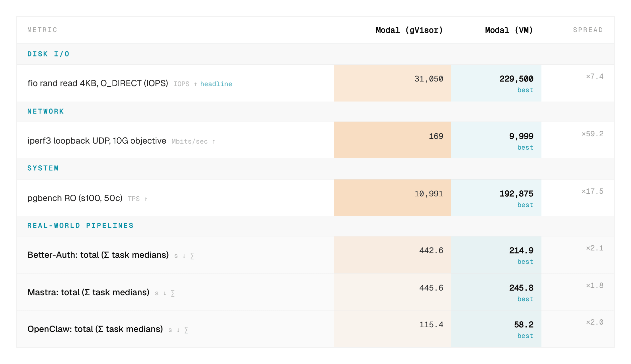Click the SPREAD column header

point(588,30)
